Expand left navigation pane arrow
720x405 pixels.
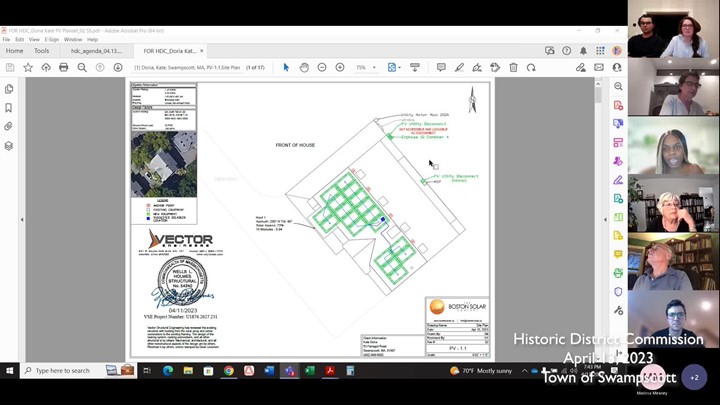click(22, 219)
